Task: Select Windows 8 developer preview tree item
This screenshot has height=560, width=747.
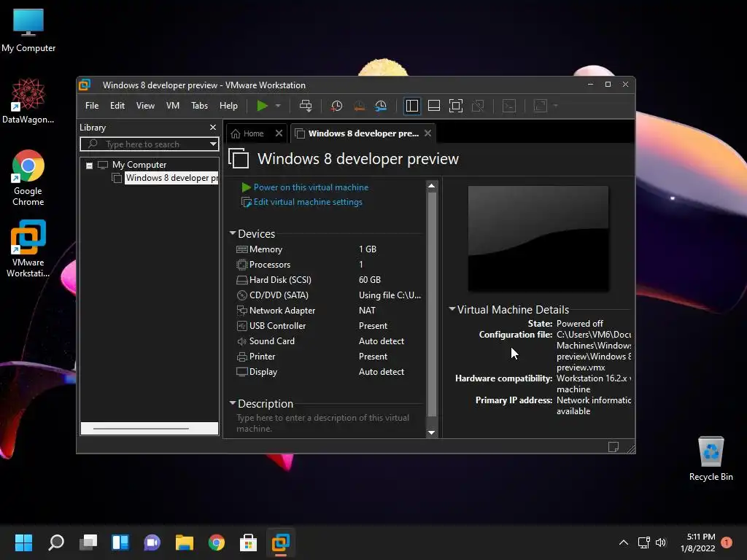Action: 171,178
